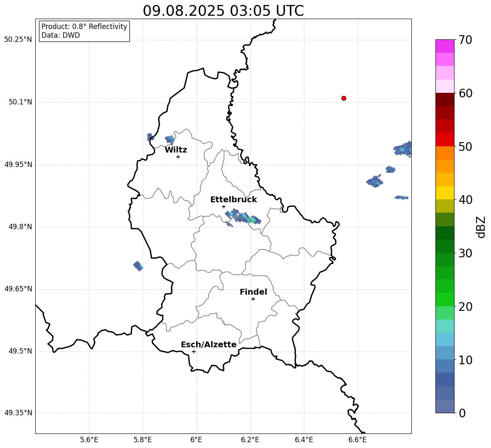
Task: Click the 6.2°E longitude label
Action: (x=250, y=440)
